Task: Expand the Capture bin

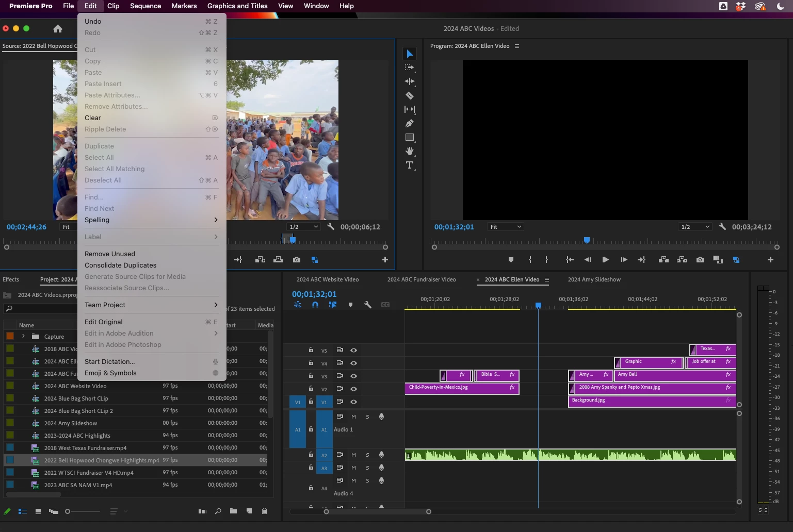Action: [x=23, y=336]
